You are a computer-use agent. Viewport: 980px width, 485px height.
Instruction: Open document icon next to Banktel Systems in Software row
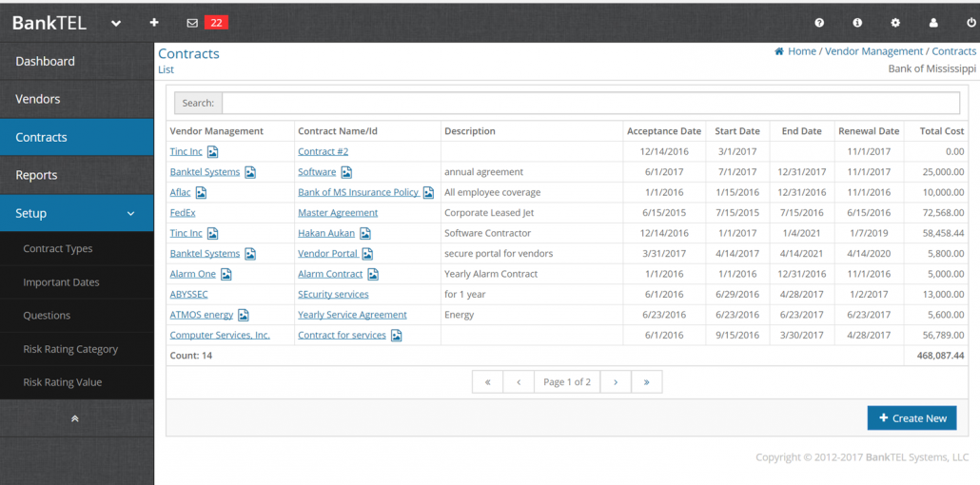(x=250, y=172)
